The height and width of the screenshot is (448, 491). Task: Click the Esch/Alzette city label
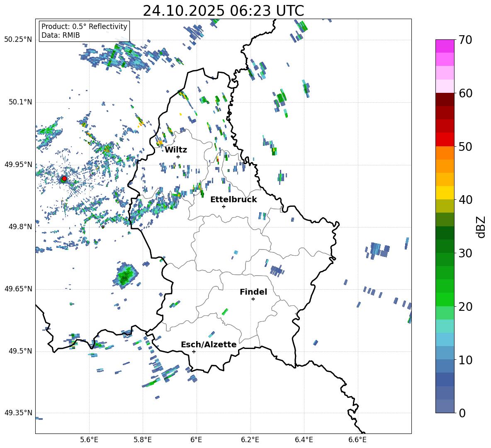(209, 344)
